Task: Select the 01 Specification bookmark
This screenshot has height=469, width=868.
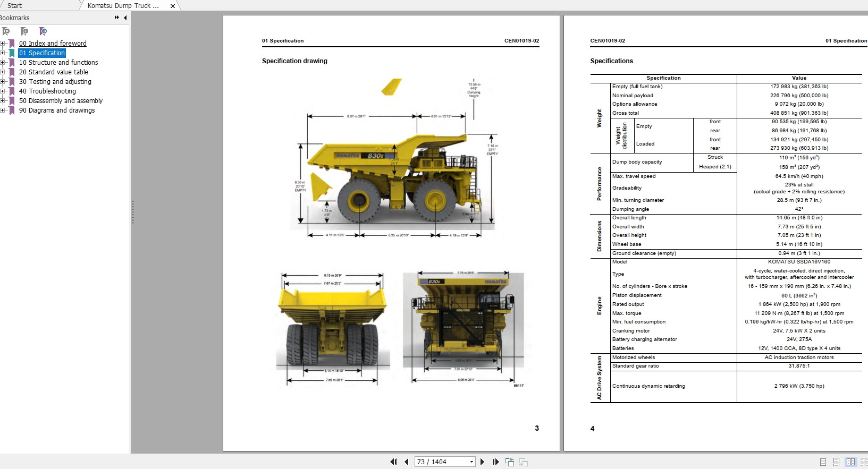Action: tap(42, 53)
